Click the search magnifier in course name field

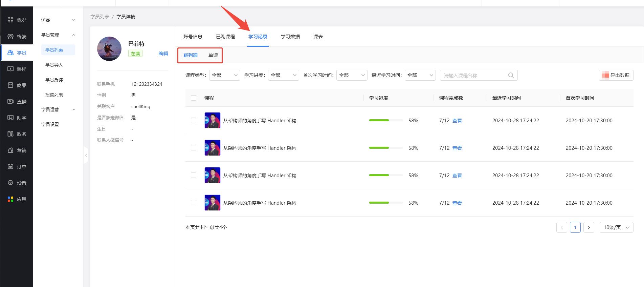[x=511, y=75]
